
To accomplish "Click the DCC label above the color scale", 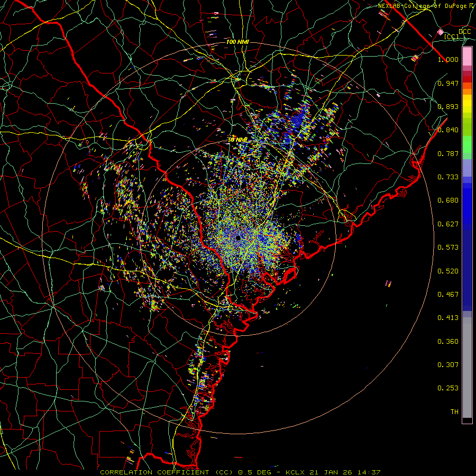I will pos(464,32).
